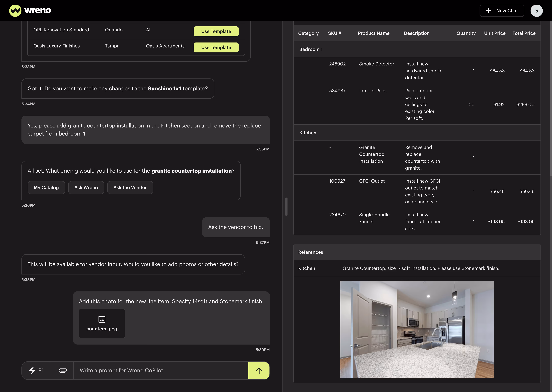Use Template for ORL Renovation Standard
Image resolution: width=552 pixels, height=392 pixels.
tap(216, 31)
